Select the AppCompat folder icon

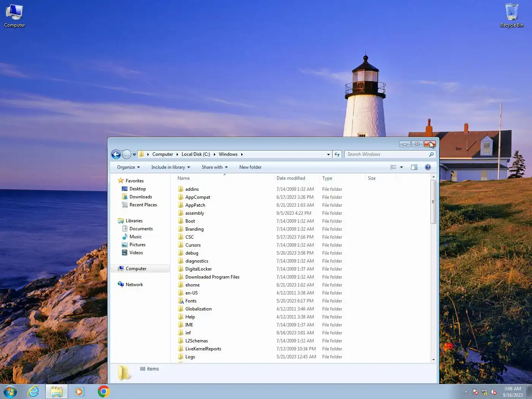click(x=180, y=197)
